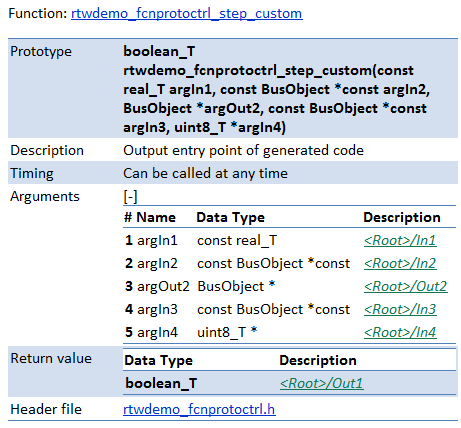The height and width of the screenshot is (428, 461).
Task: Click the <Root>/In4 link
Action: (400, 332)
